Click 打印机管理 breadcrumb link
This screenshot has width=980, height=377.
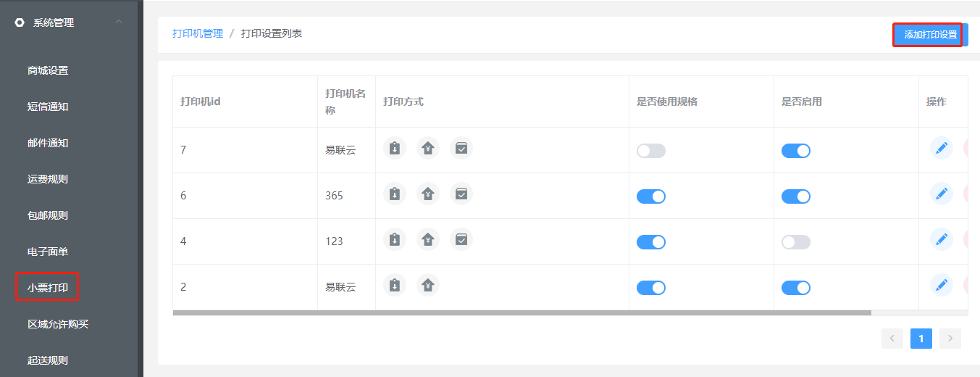tap(198, 33)
